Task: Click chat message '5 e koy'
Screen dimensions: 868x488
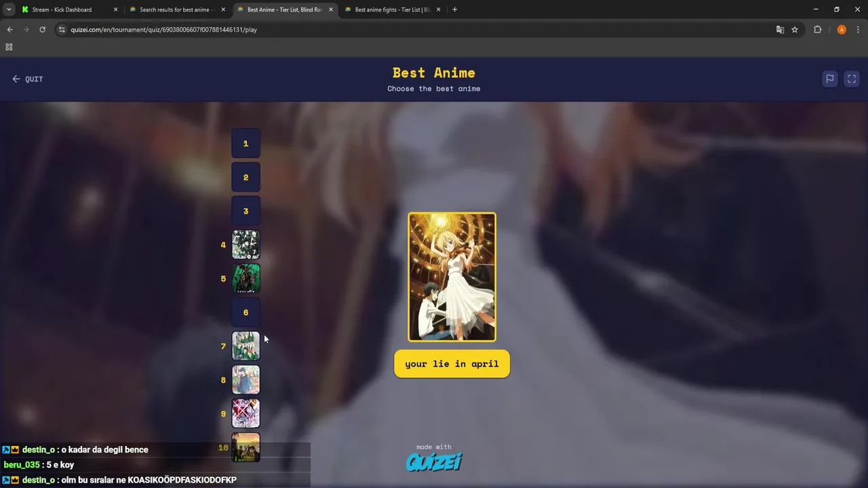Action: point(60,465)
